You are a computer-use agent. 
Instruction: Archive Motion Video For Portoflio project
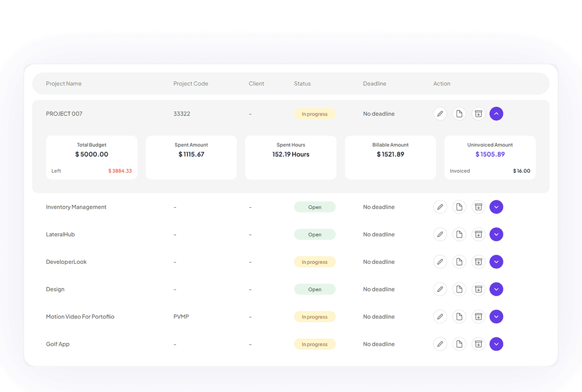point(478,317)
